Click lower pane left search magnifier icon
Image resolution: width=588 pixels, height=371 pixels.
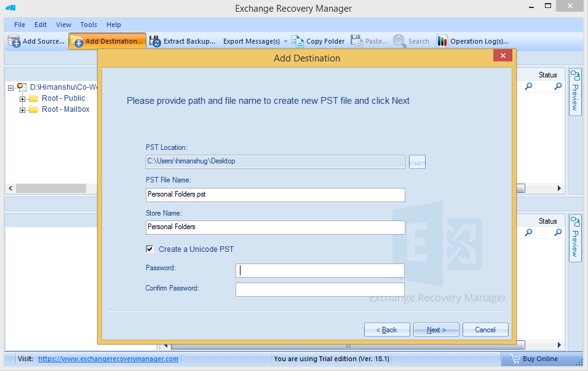(x=528, y=232)
